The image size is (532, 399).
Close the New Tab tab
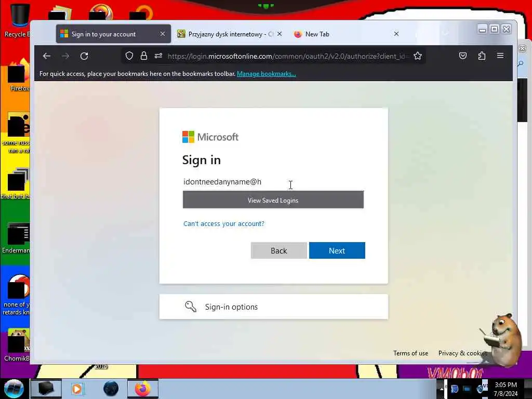396,34
